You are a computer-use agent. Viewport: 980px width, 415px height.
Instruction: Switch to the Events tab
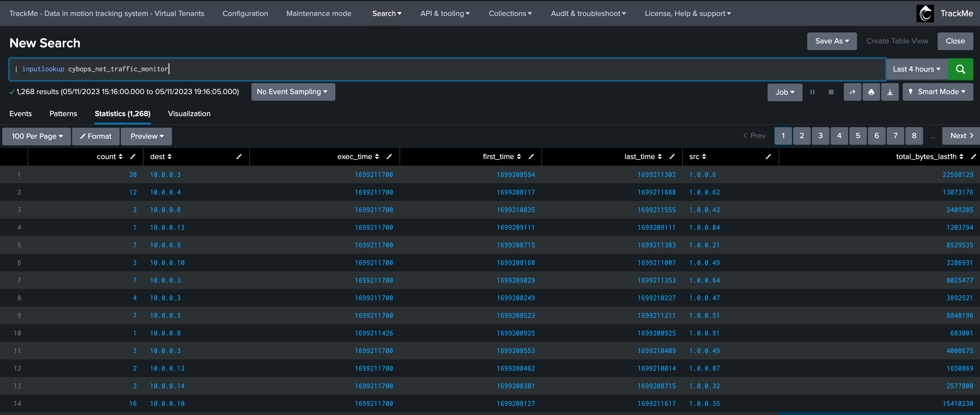click(x=21, y=114)
